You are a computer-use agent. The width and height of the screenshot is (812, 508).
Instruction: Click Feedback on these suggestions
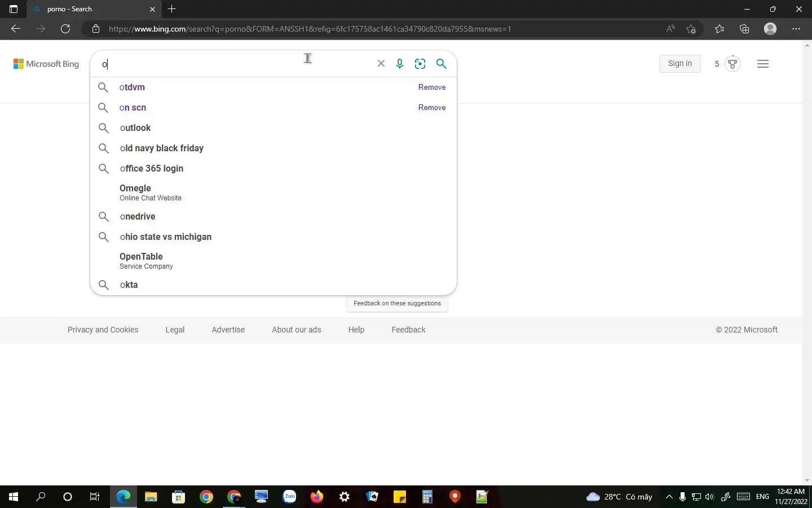tap(397, 303)
